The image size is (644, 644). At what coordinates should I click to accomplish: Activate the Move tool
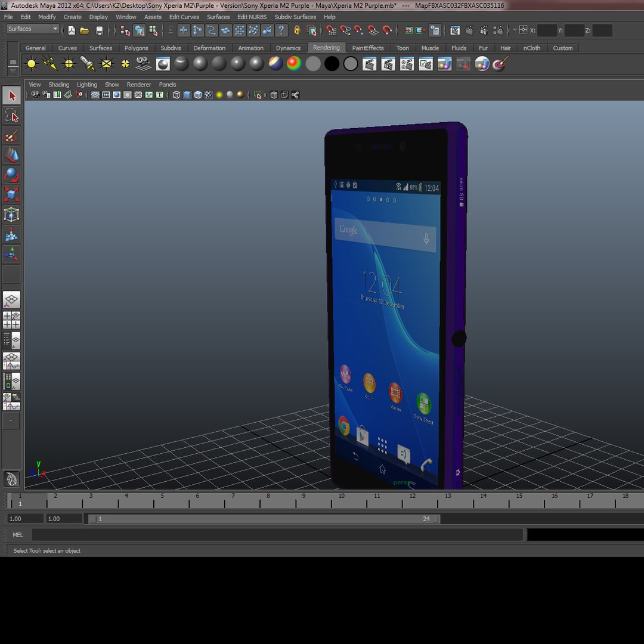coord(11,155)
